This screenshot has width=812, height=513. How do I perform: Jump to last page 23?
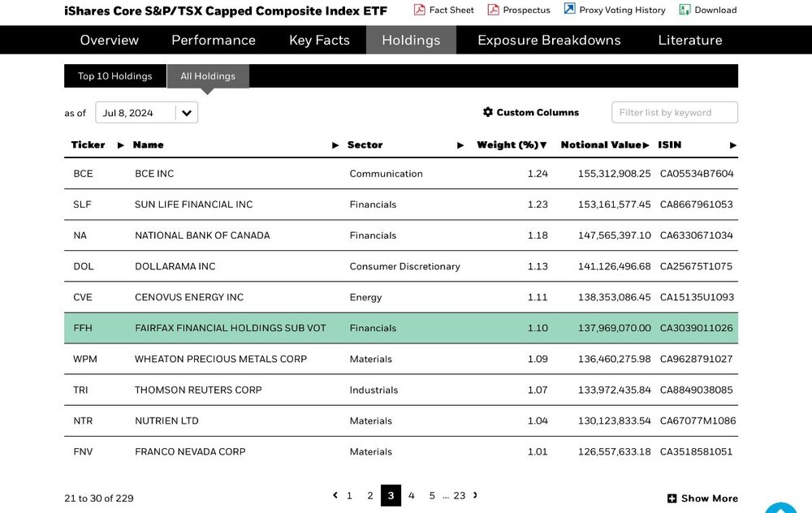coord(460,496)
